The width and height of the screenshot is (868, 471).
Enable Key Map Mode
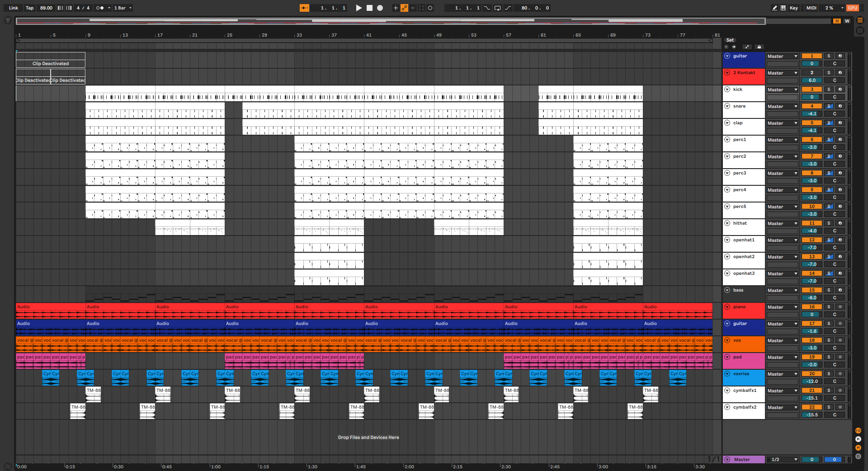(793, 8)
